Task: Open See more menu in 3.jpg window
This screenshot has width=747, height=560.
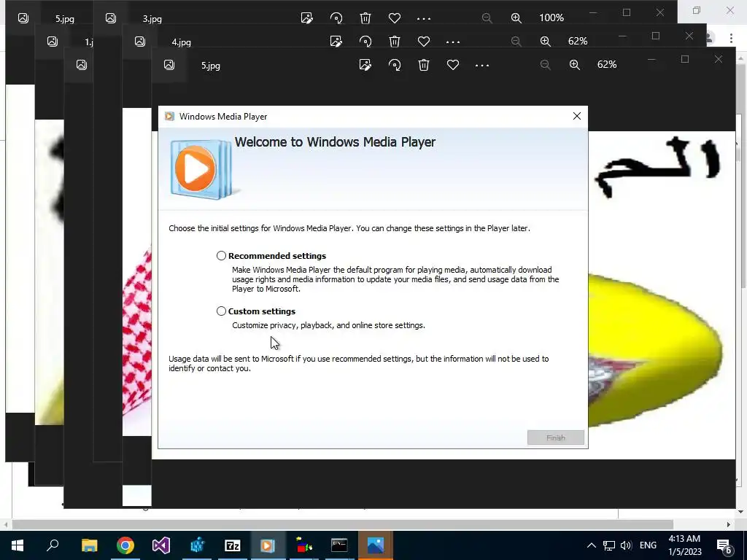Action: (x=424, y=18)
